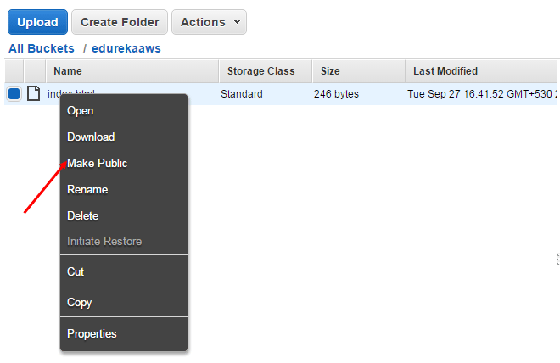
Task: Click the Actions dropdown arrow
Action: click(x=236, y=22)
